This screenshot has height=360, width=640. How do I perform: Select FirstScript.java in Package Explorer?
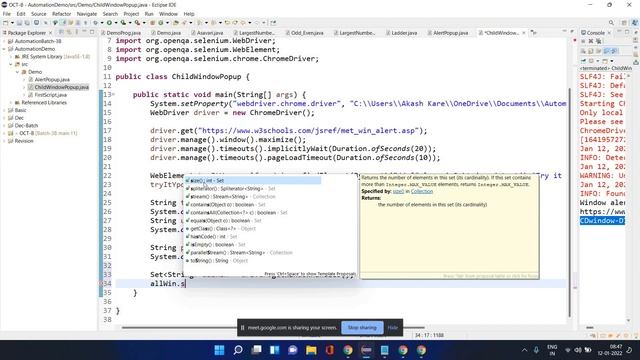point(47,95)
